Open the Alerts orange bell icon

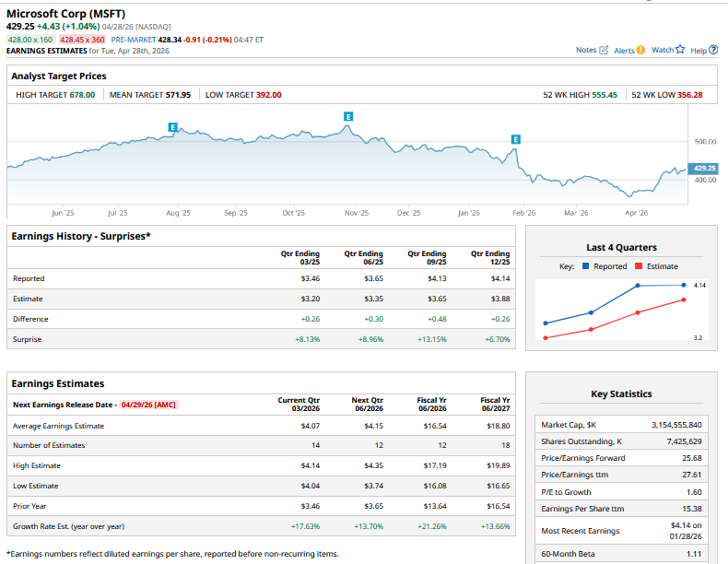[641, 50]
